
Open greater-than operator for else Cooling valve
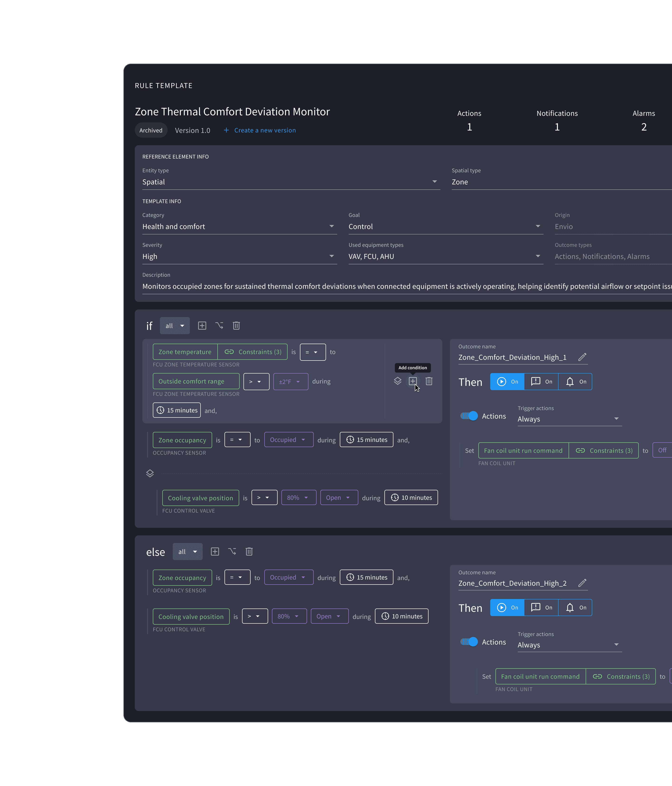point(255,616)
